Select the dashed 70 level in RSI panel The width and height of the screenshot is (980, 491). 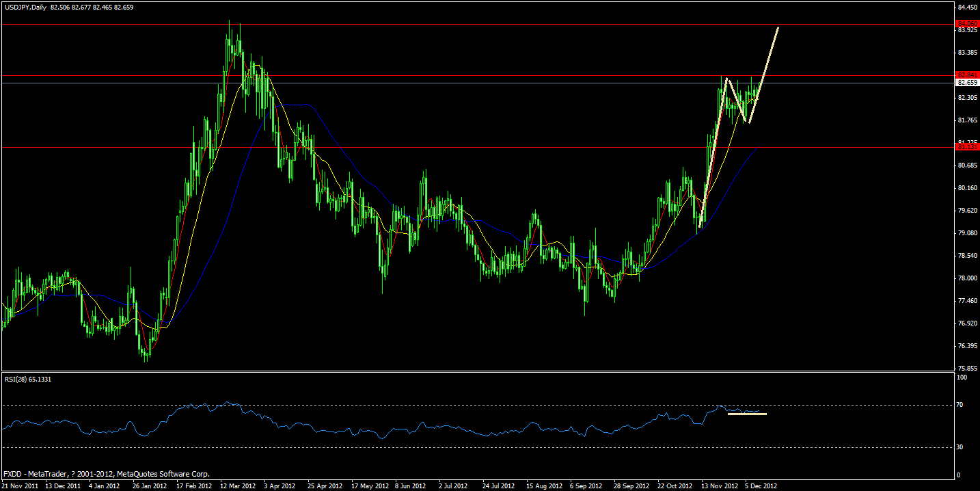478,405
